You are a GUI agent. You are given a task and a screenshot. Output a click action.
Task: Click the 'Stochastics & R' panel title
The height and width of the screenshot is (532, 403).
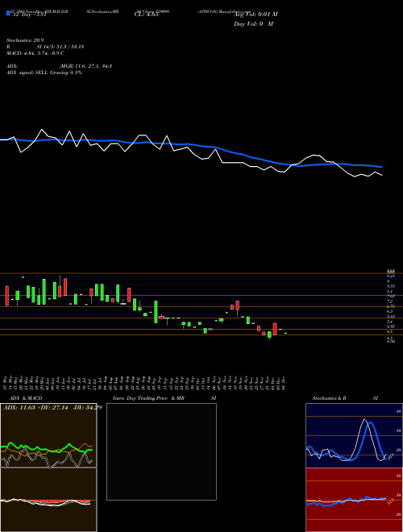[329, 398]
